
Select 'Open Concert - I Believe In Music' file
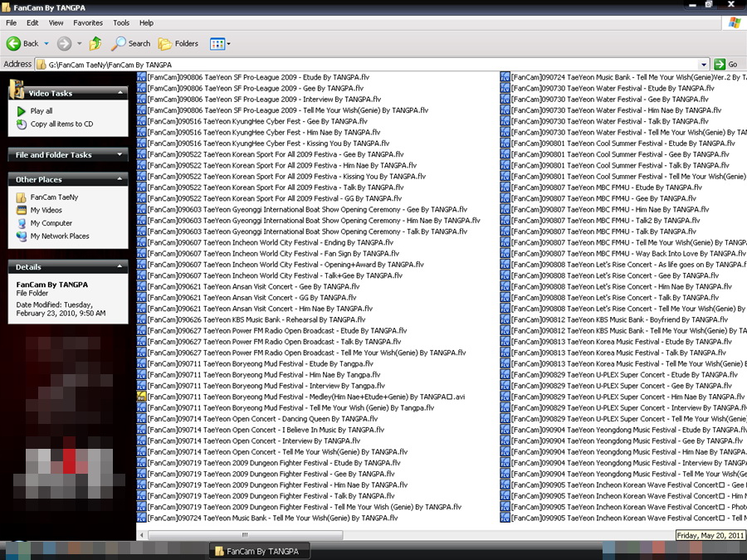[x=266, y=430]
